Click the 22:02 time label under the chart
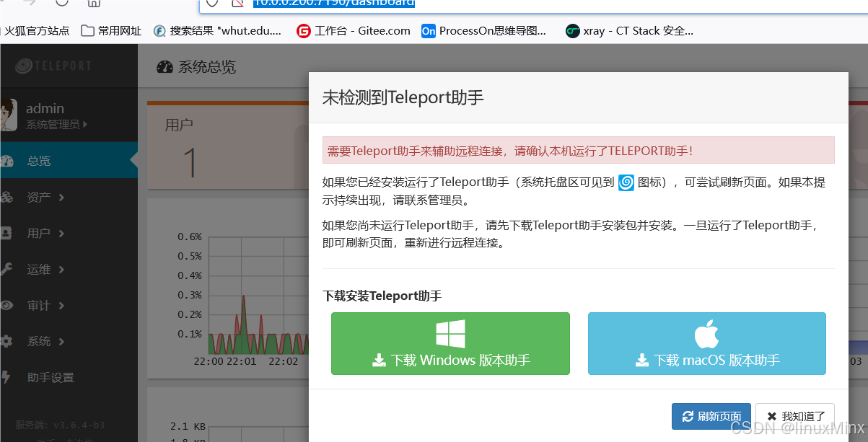Viewport: 868px width, 442px height. (283, 361)
